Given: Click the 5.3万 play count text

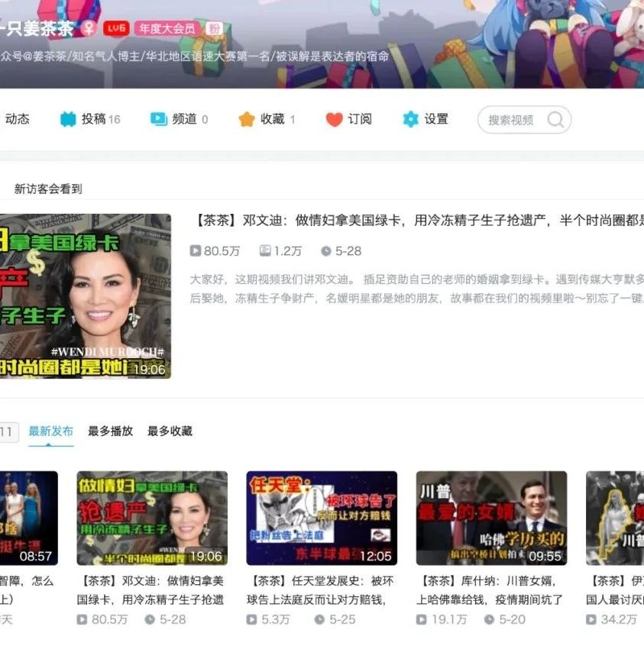Looking at the screenshot, I should coord(276,619).
